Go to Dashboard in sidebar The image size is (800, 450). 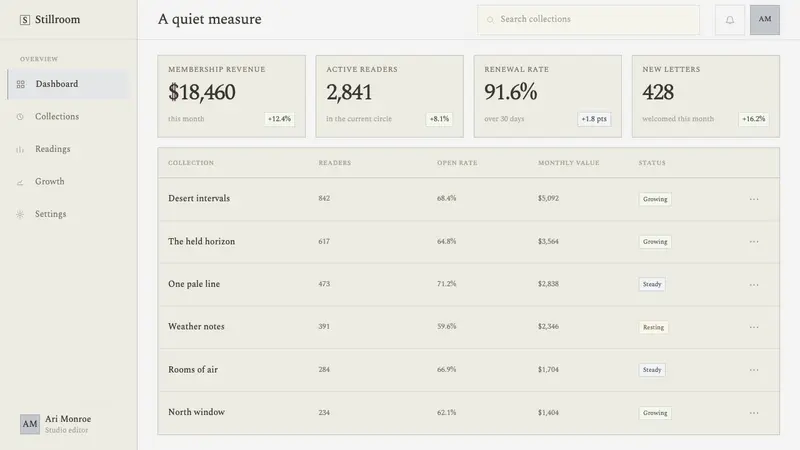point(68,84)
